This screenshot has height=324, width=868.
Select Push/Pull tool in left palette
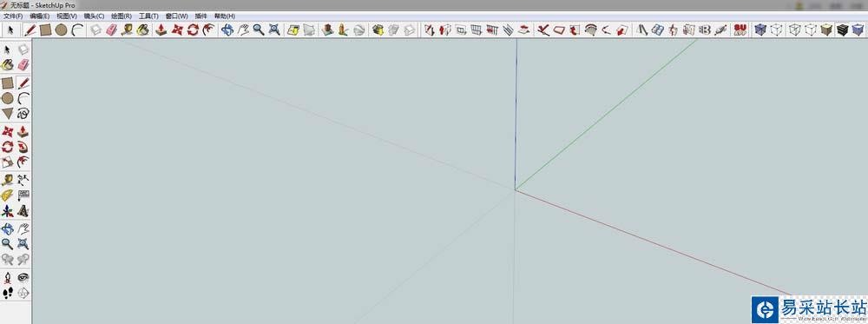tap(23, 131)
